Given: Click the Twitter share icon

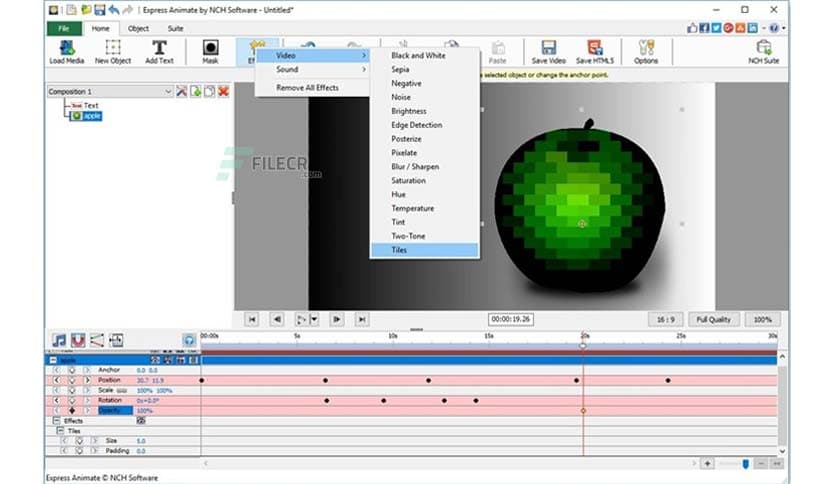Looking at the screenshot, I should click(716, 28).
